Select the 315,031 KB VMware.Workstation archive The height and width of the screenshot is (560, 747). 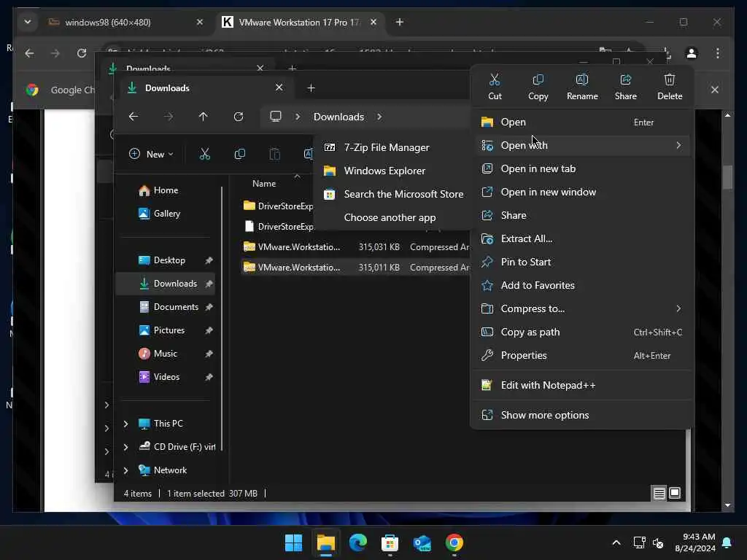pos(355,247)
